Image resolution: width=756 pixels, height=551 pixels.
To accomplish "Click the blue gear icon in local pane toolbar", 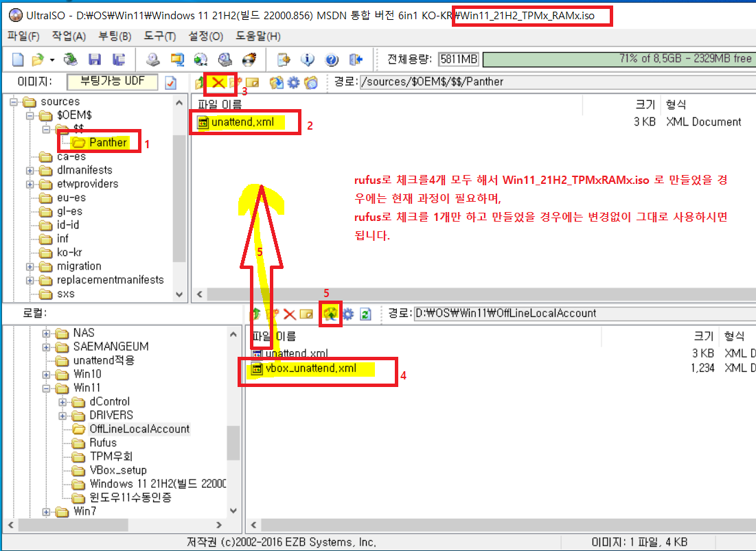I will click(x=347, y=314).
